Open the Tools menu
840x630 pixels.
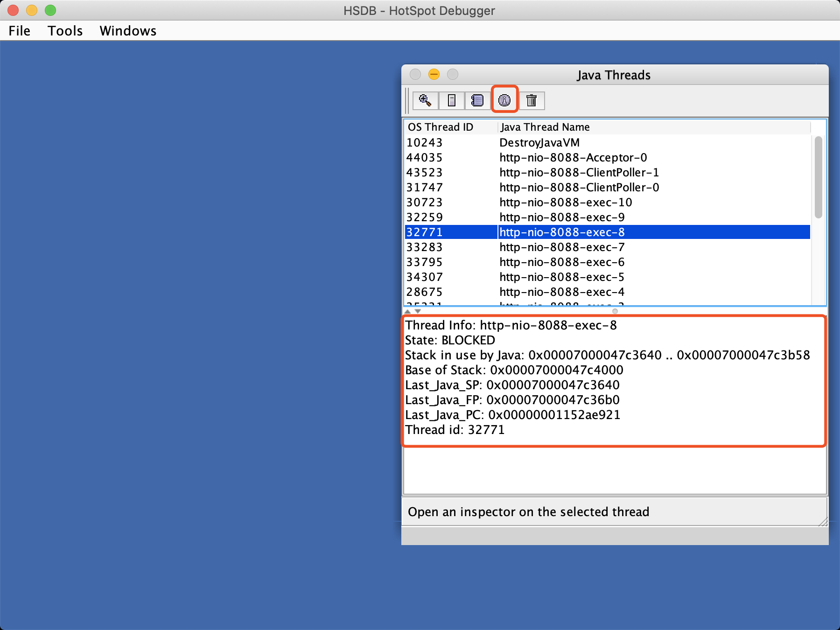tap(65, 31)
